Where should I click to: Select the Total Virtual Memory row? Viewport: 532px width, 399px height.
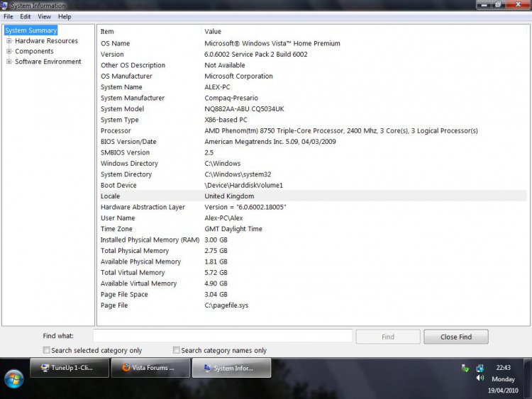tap(313, 273)
